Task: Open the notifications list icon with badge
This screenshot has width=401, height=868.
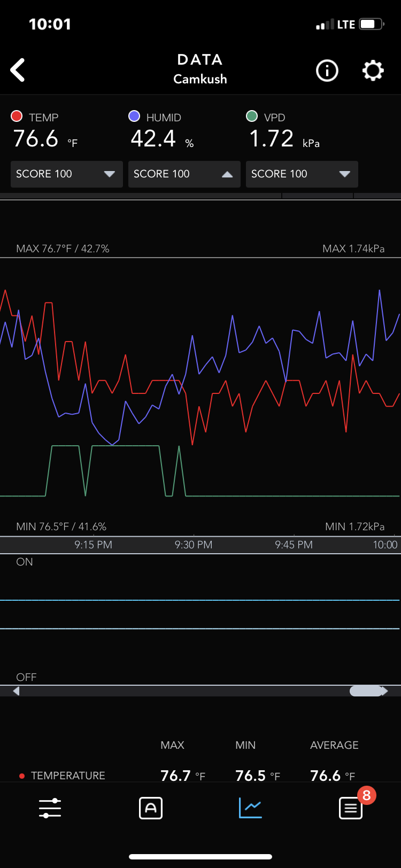Action: tap(351, 808)
